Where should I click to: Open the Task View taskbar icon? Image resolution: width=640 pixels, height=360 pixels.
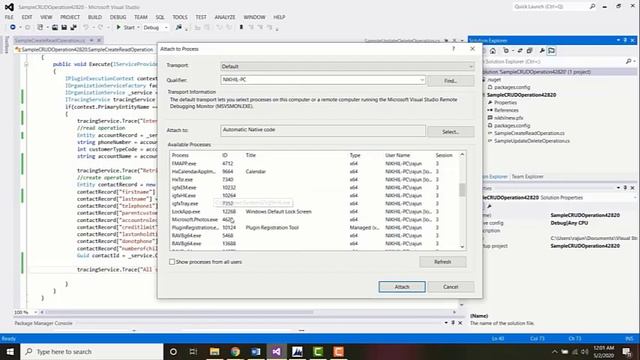click(193, 351)
